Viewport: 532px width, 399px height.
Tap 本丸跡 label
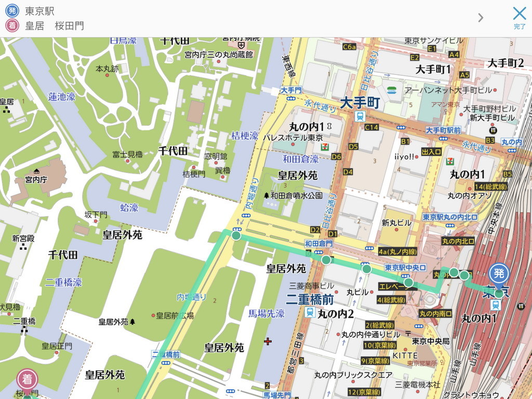[x=107, y=69]
